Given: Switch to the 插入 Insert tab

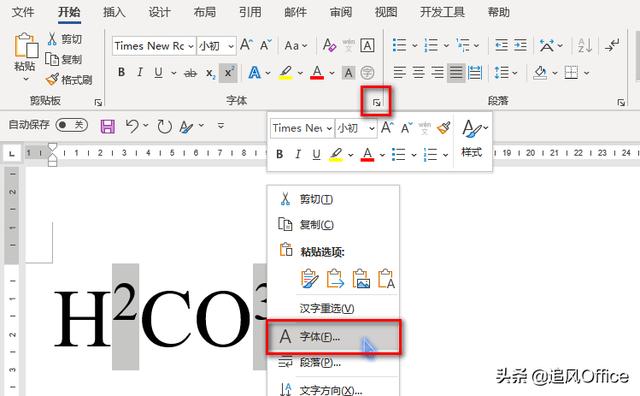Looking at the screenshot, I should (114, 12).
